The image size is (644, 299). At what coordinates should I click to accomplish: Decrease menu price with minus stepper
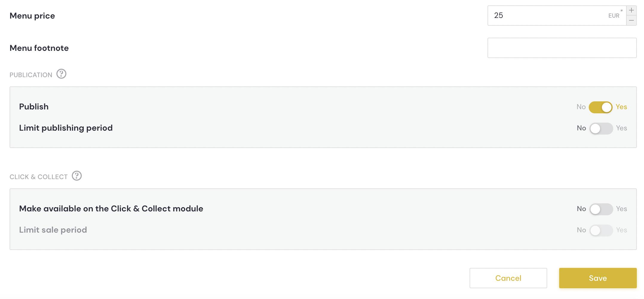click(631, 20)
